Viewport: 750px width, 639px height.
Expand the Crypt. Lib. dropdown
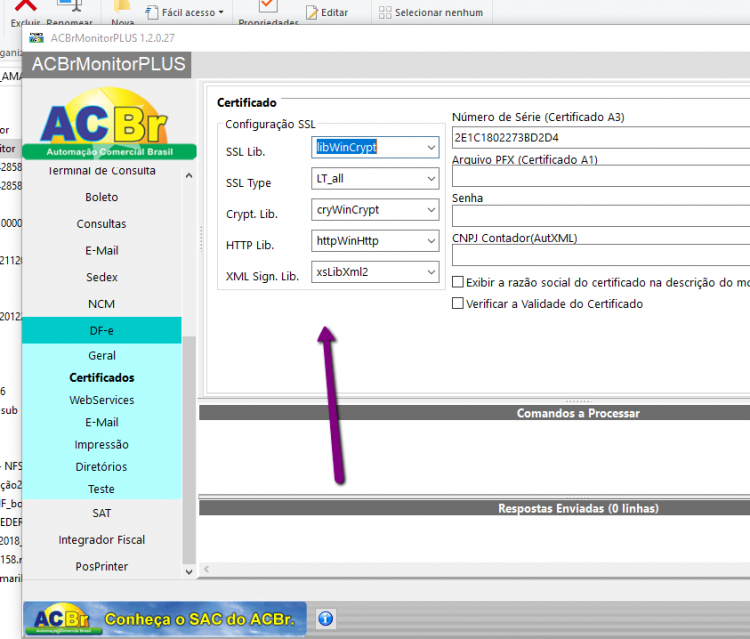pos(375,209)
